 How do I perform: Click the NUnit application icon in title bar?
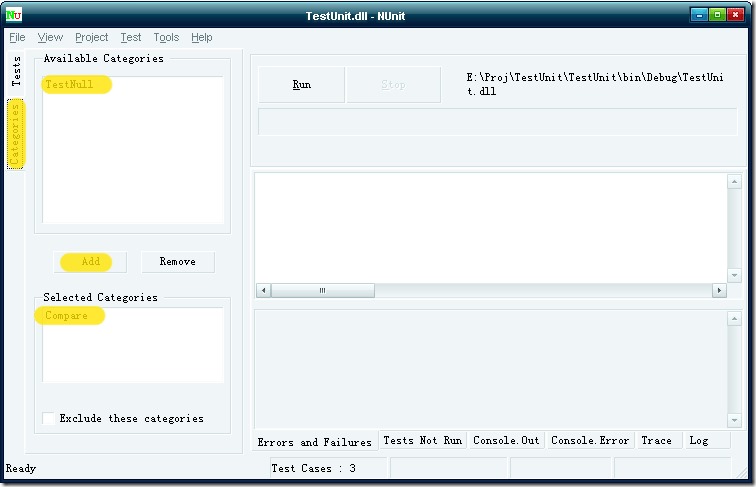14,15
